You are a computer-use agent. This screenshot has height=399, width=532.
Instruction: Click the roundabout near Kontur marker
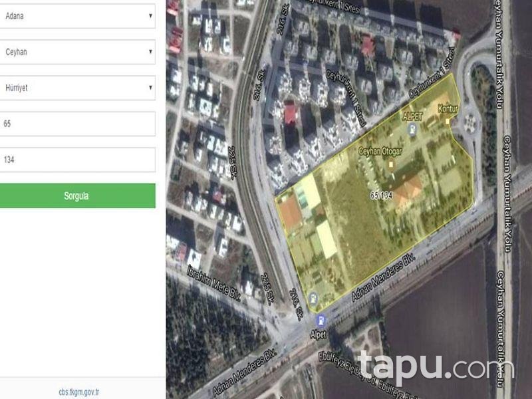pos(471,120)
